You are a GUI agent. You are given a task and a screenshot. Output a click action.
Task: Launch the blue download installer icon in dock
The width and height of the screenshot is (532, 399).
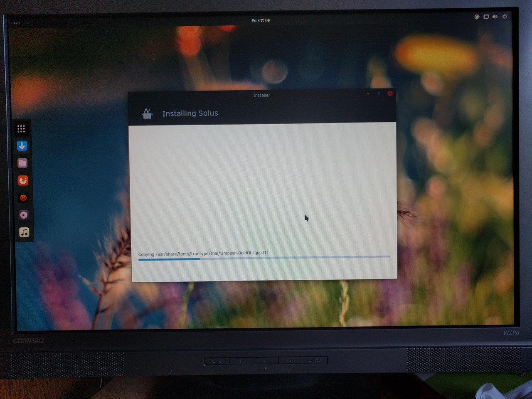pyautogui.click(x=22, y=146)
